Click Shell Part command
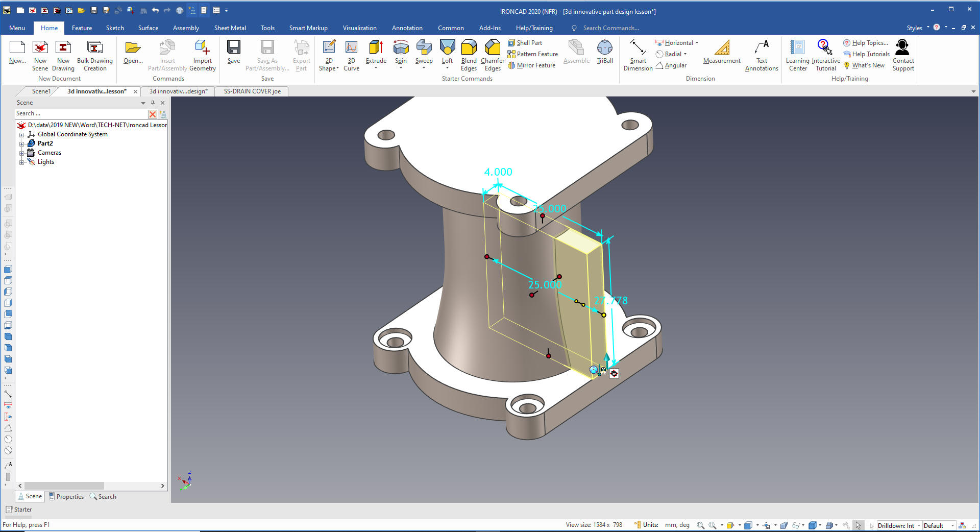The width and height of the screenshot is (980, 532). 529,43
